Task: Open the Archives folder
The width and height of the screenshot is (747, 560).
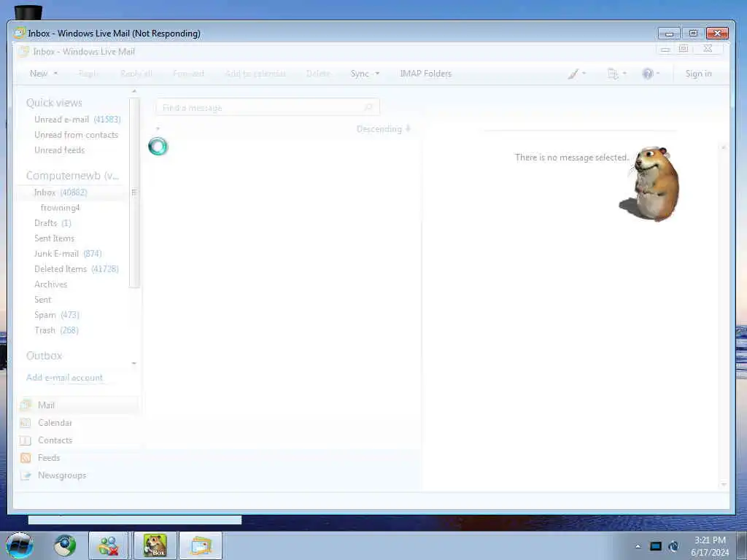Action: click(x=50, y=284)
